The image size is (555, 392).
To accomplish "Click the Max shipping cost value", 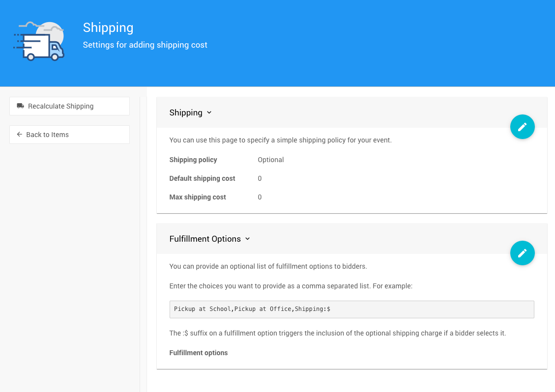I will [x=260, y=197].
